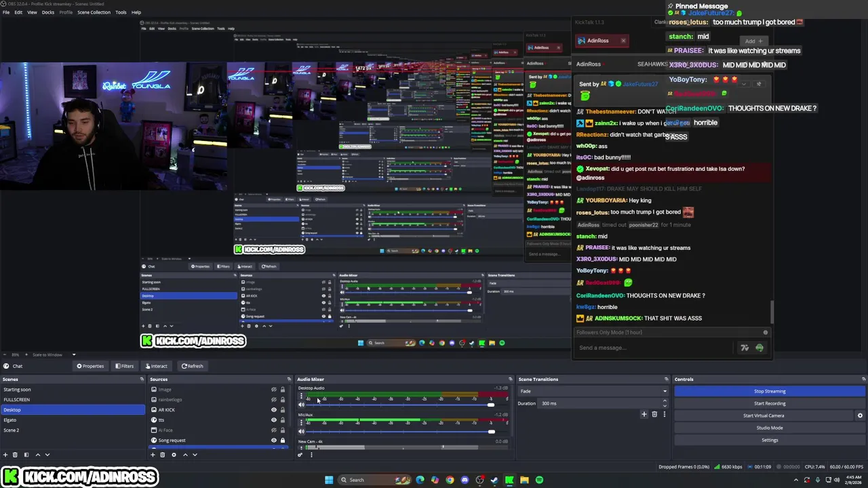Screen dimensions: 868x488
Task: Remove the selected scene with trash icon
Action: point(15,455)
